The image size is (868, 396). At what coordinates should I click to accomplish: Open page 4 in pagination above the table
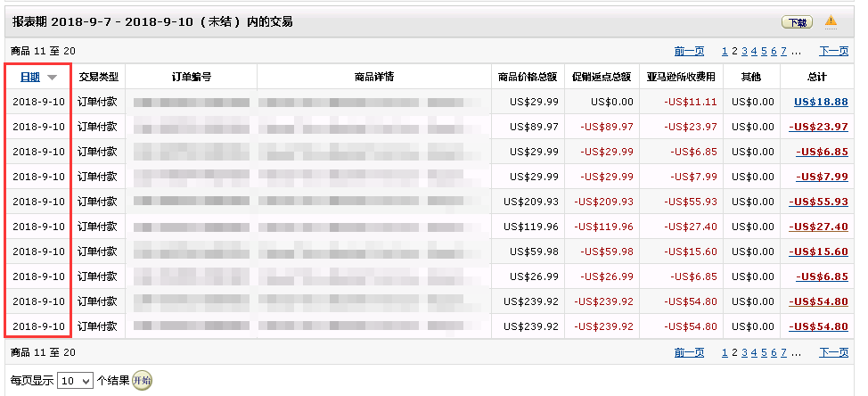[754, 51]
